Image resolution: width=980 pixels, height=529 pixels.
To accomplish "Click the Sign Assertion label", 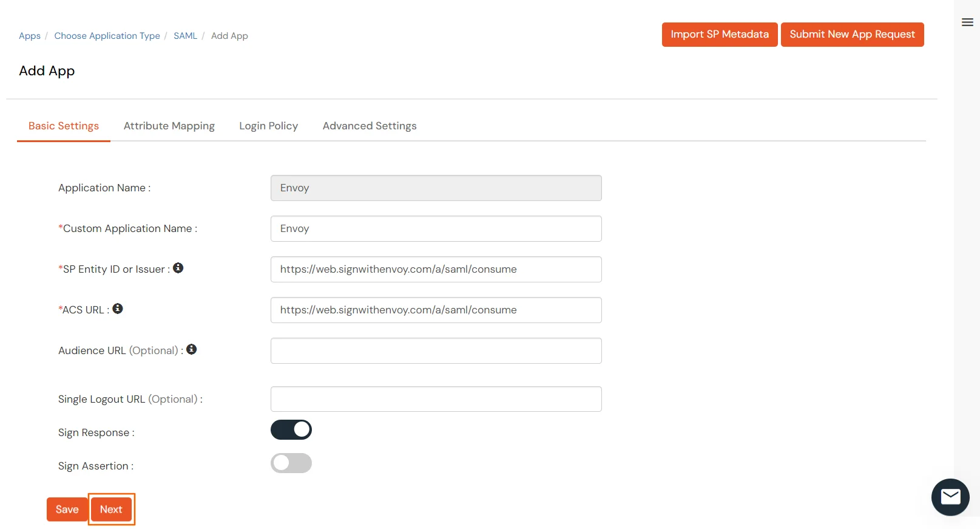I will [96, 466].
